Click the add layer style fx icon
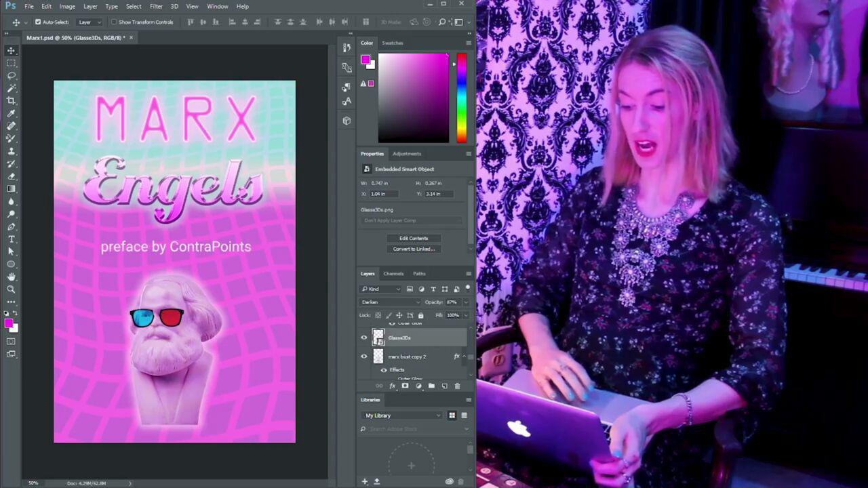The height and width of the screenshot is (488, 868). pos(392,386)
